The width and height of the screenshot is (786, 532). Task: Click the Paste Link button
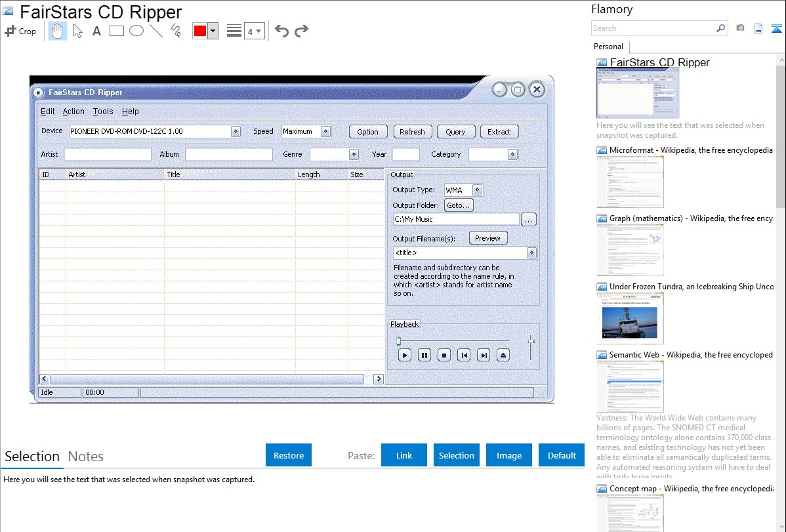[404, 455]
